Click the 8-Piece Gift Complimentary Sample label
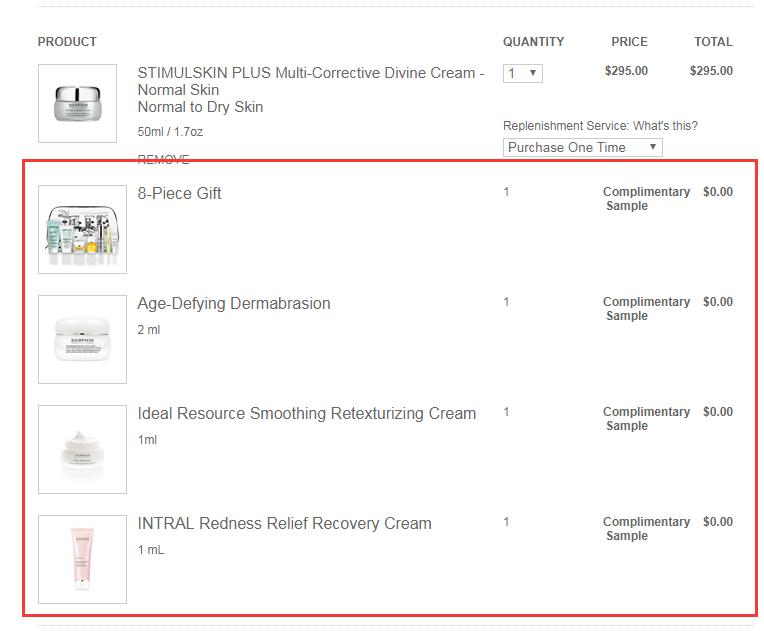The height and width of the screenshot is (631, 764). [646, 198]
